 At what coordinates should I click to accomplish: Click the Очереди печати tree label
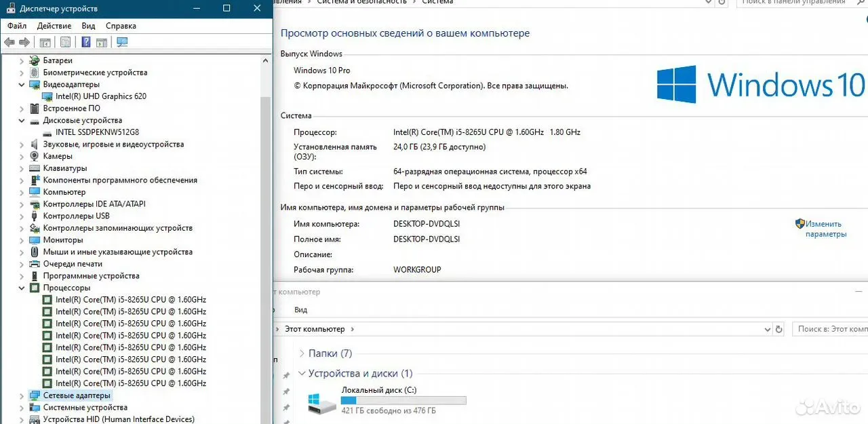pyautogui.click(x=73, y=264)
